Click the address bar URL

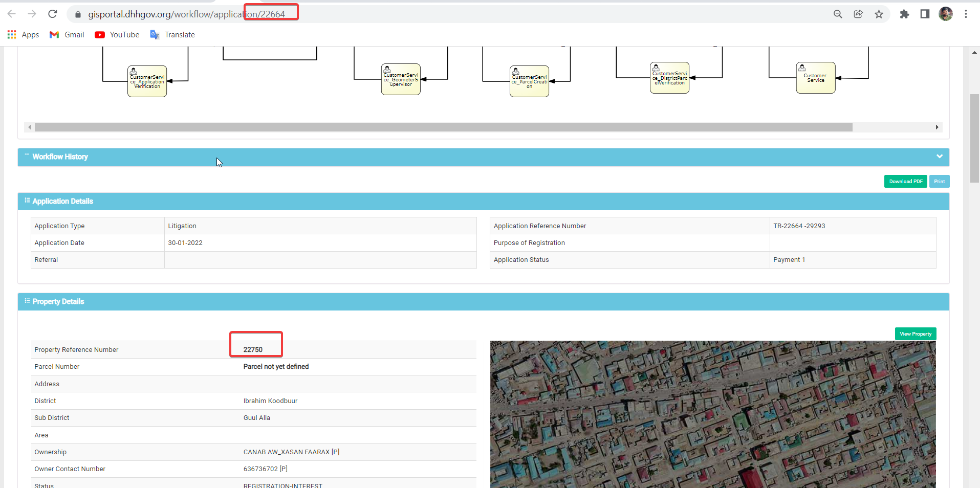186,14
